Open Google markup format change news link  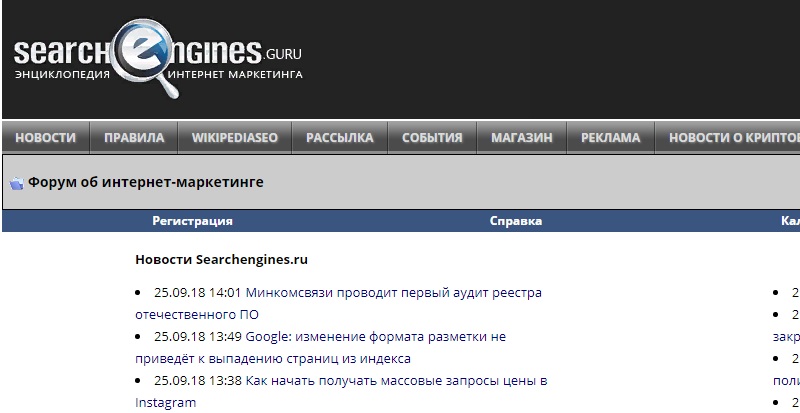[x=321, y=348]
